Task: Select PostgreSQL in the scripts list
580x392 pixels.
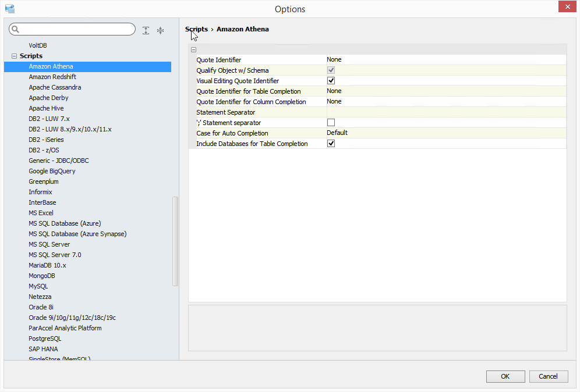Action: pos(45,339)
